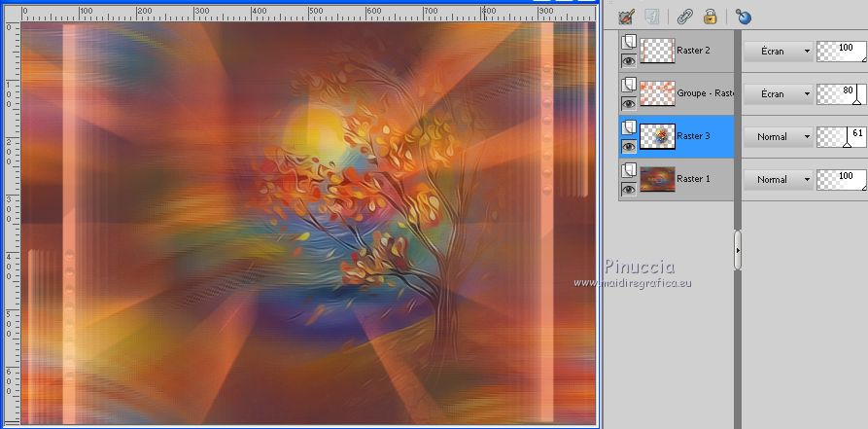This screenshot has width=868, height=429.
Task: Select the layer named Groupe - Raster
Action: (706, 93)
